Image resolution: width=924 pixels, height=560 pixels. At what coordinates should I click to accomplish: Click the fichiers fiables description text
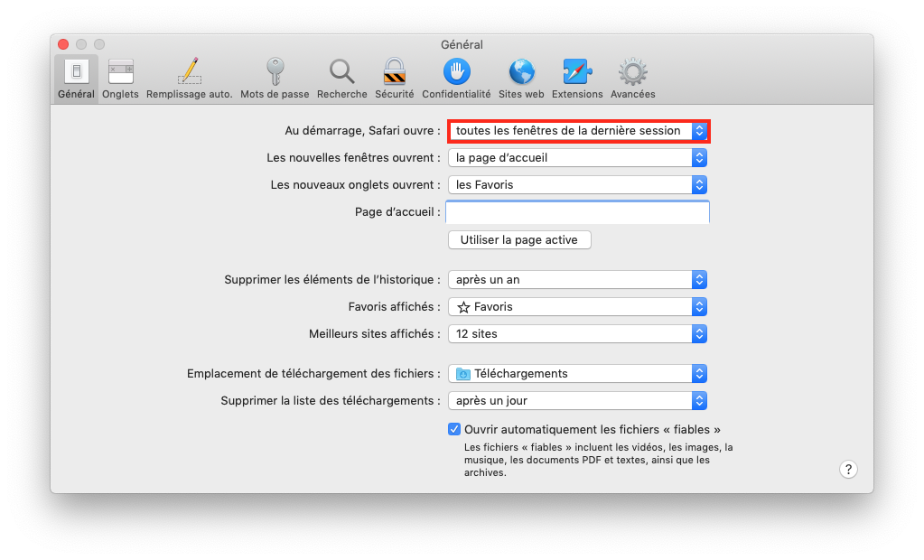pos(598,460)
